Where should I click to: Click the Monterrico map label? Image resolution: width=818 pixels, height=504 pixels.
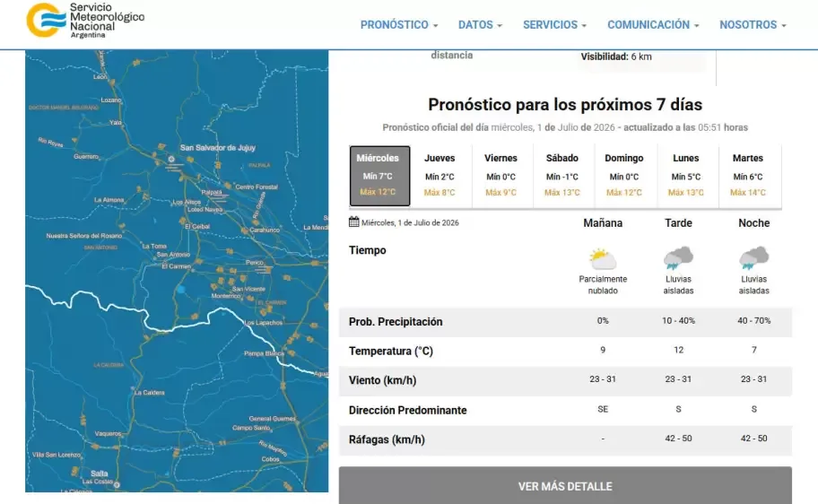(x=226, y=296)
